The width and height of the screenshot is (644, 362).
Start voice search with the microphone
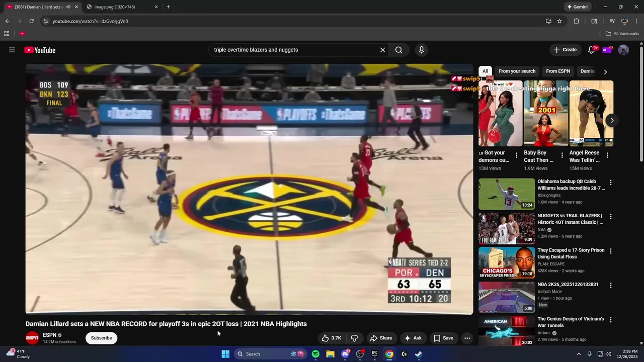pos(422,50)
